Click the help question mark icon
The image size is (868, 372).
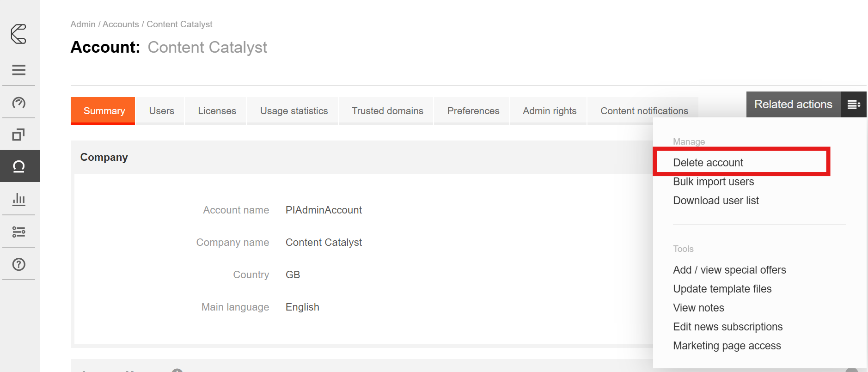[x=18, y=264]
